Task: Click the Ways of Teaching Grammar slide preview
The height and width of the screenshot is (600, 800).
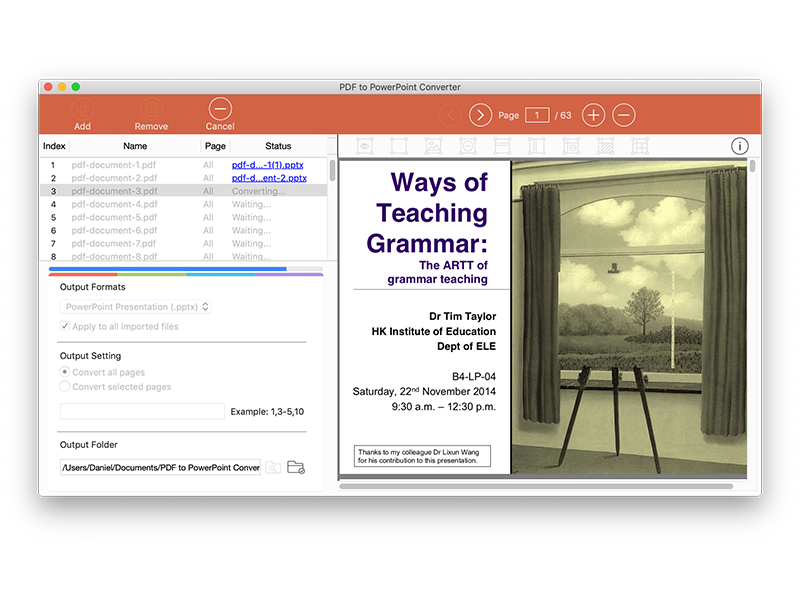Action: pyautogui.click(x=543, y=317)
